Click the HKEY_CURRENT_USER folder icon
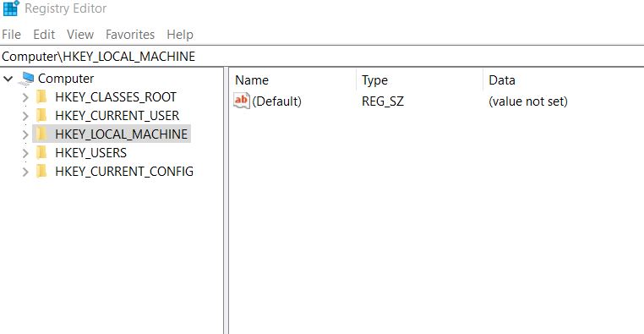The width and height of the screenshot is (644, 334). coord(41,116)
